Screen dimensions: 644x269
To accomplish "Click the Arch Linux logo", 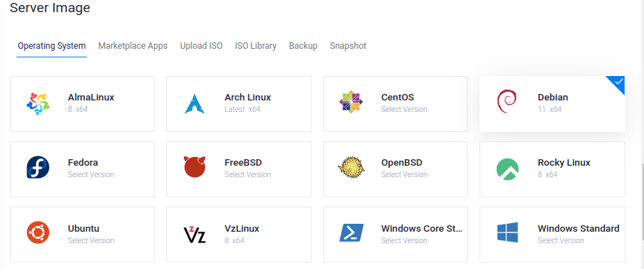I will [x=195, y=103].
